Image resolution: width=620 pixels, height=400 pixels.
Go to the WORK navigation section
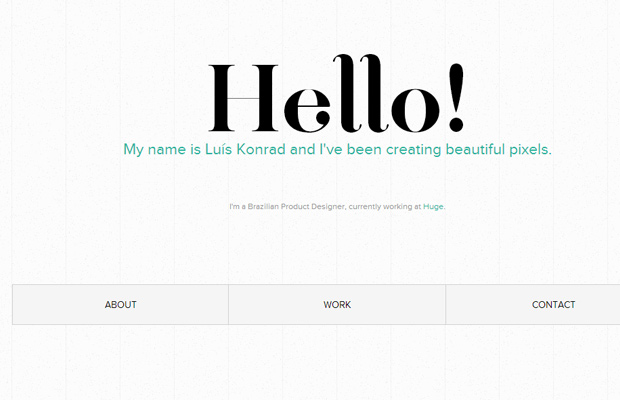[337, 304]
